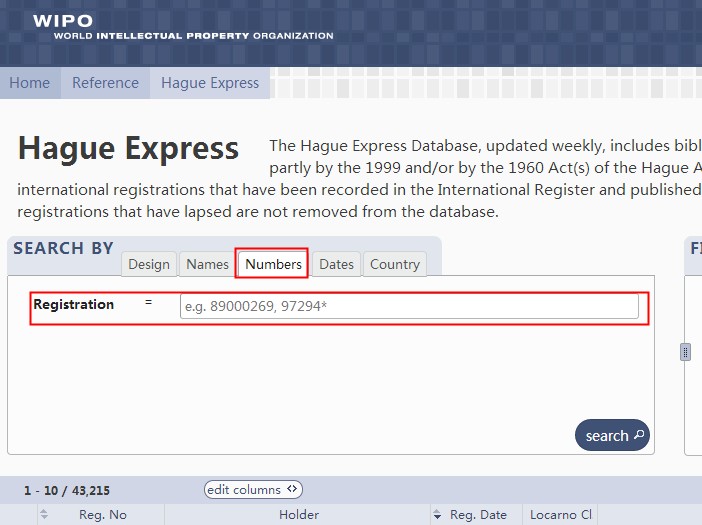
Task: Click the sort arrows beside Reg. No
Action: (x=44, y=515)
